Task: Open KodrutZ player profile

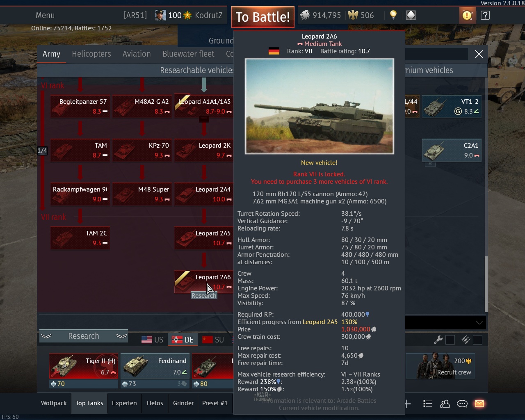Action: (x=209, y=15)
